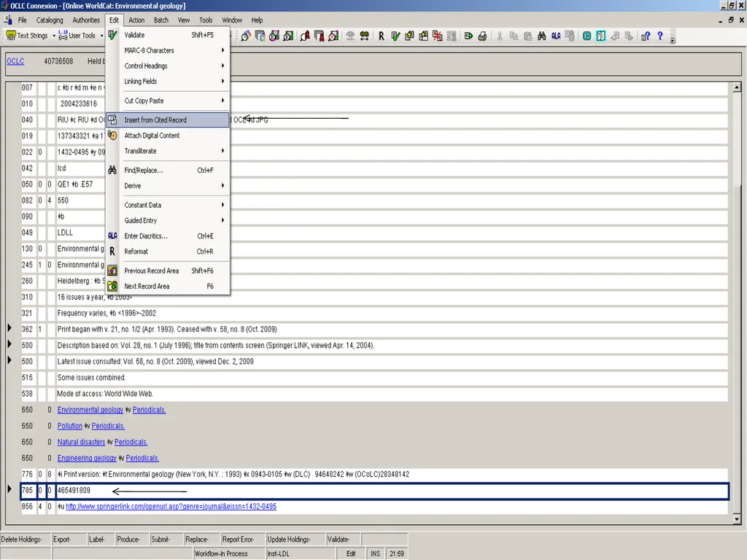Click the teal square toolbar icon
This screenshot has height=560, width=747.
point(587,36)
